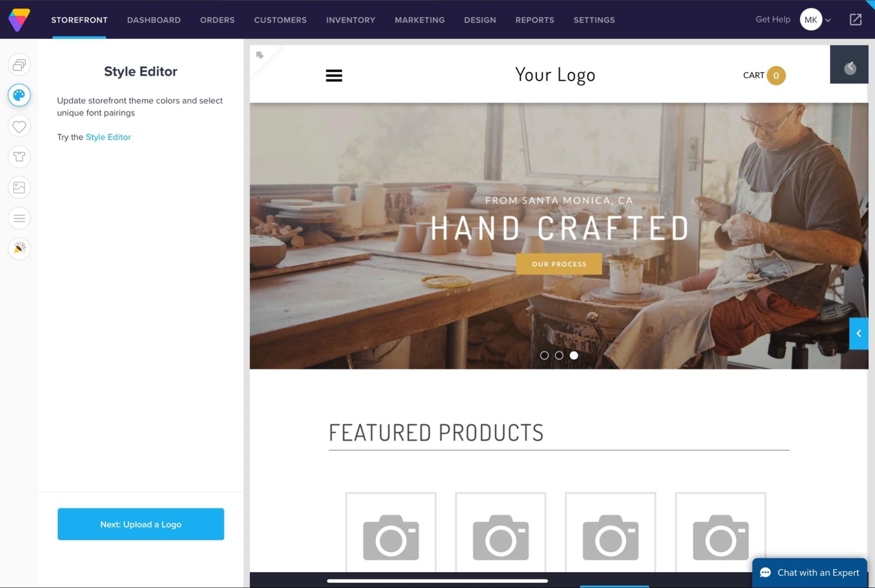The width and height of the screenshot is (875, 588).
Task: Select the MARKETING navigation item
Action: point(419,20)
